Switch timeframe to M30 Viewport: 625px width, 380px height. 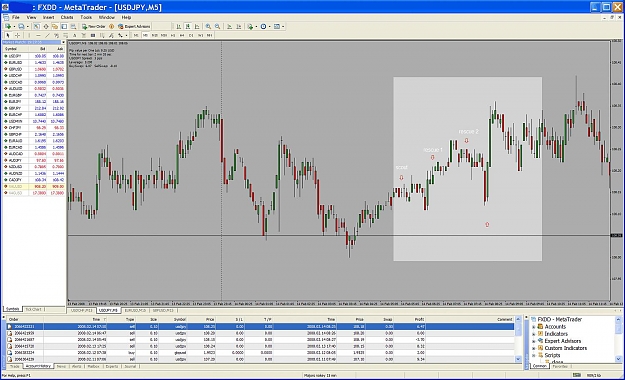point(164,35)
